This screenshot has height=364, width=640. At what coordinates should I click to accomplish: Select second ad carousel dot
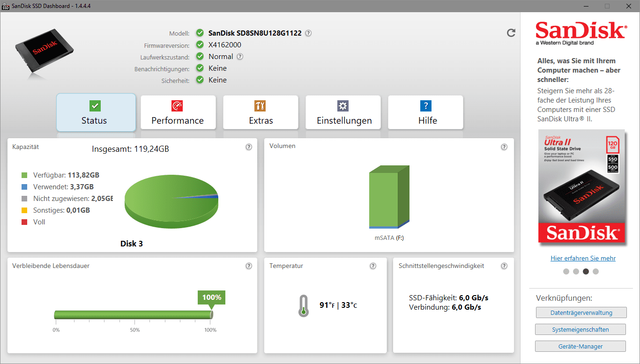tap(576, 271)
